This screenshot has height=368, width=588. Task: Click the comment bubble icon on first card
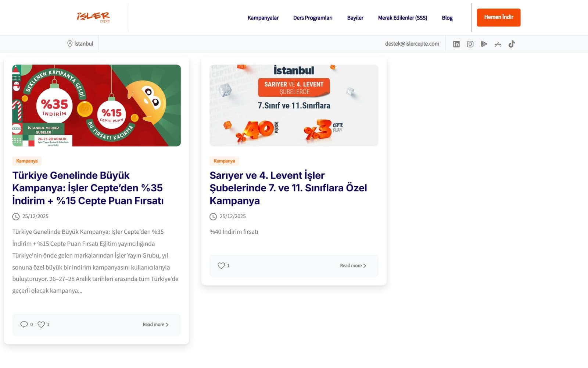24,324
